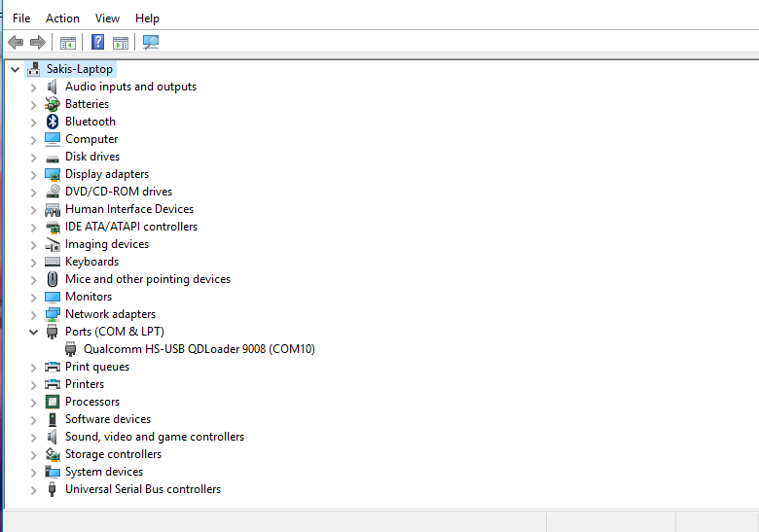Select the Printers label

pyautogui.click(x=85, y=384)
